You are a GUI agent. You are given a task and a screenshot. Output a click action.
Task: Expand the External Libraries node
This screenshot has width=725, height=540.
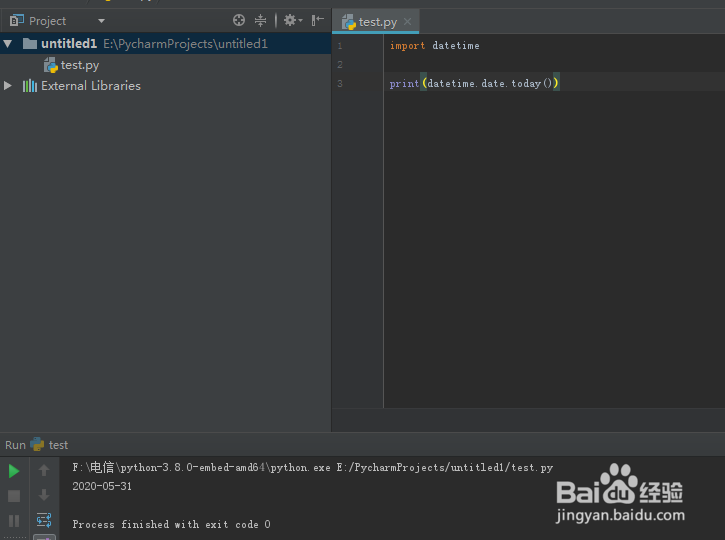click(7, 86)
